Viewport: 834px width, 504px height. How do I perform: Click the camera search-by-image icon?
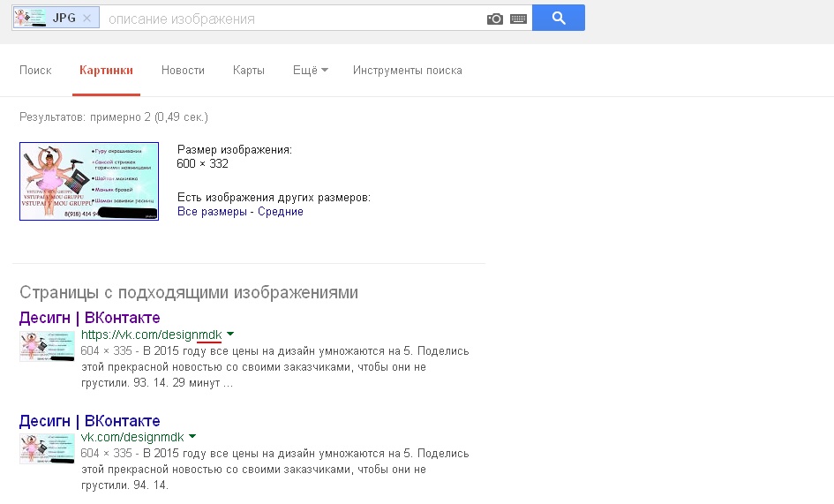pyautogui.click(x=495, y=19)
